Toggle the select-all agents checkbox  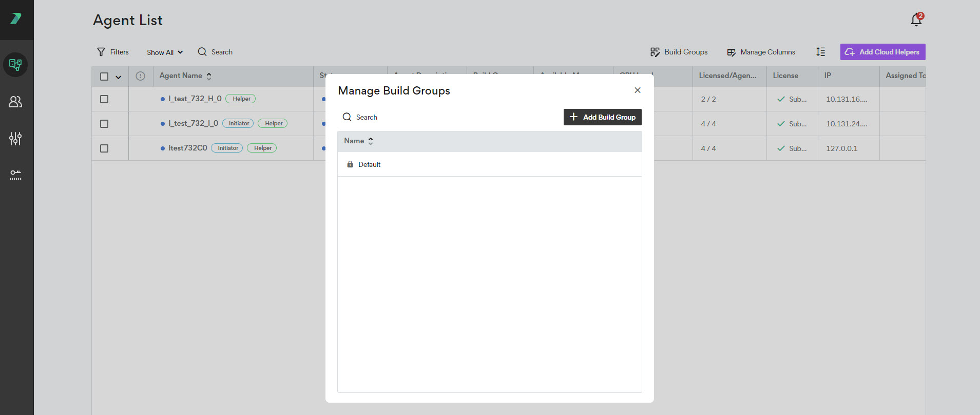pyautogui.click(x=104, y=77)
